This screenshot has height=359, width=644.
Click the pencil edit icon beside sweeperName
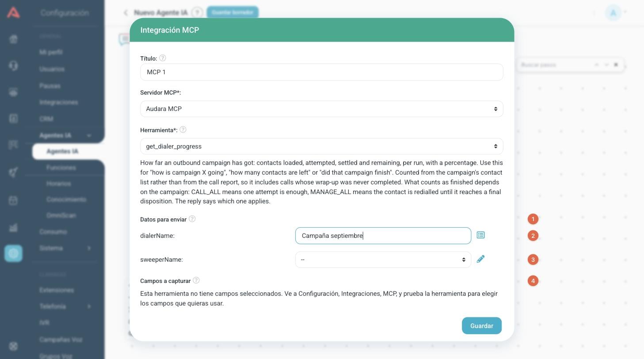click(480, 259)
